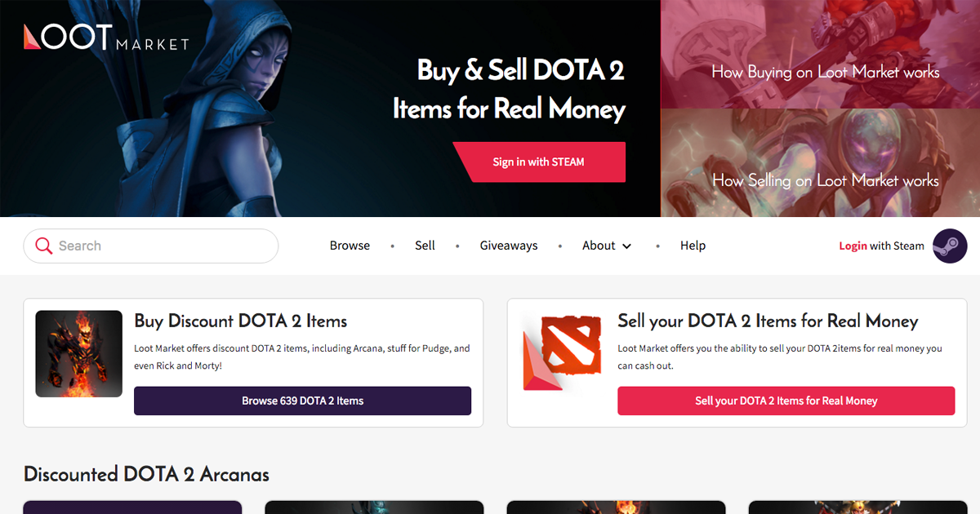Image resolution: width=980 pixels, height=514 pixels.
Task: Click the search magnifier icon
Action: [44, 246]
